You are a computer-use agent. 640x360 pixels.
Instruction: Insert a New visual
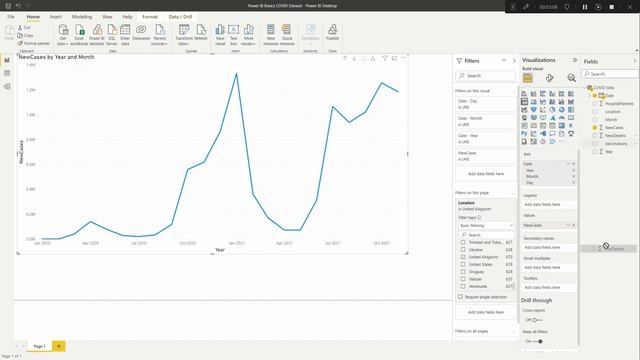click(x=220, y=35)
